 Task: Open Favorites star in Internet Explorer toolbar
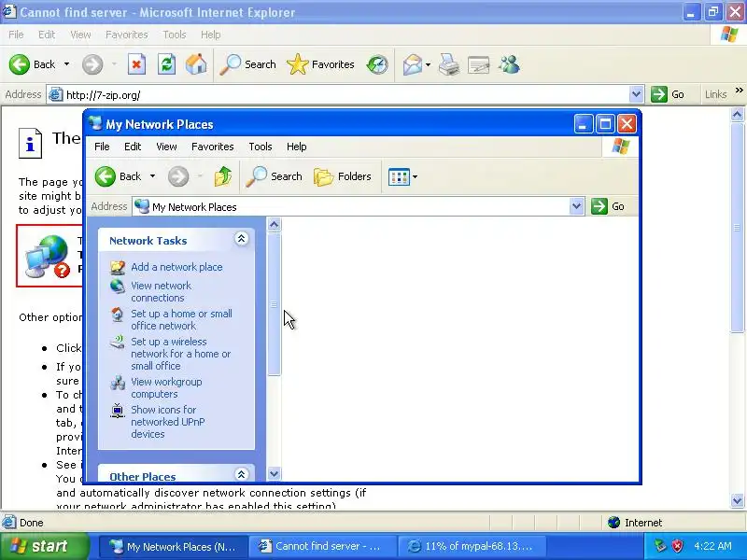(x=320, y=64)
